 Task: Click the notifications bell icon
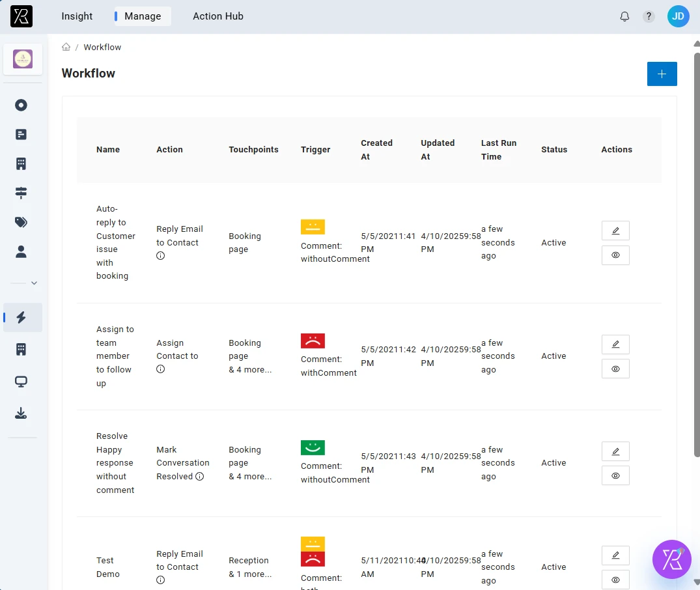624,16
